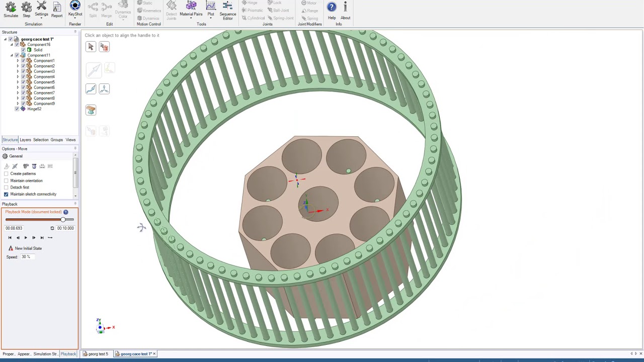Image resolution: width=644 pixels, height=362 pixels.
Task: Step playback one frame forward
Action: pos(34,238)
